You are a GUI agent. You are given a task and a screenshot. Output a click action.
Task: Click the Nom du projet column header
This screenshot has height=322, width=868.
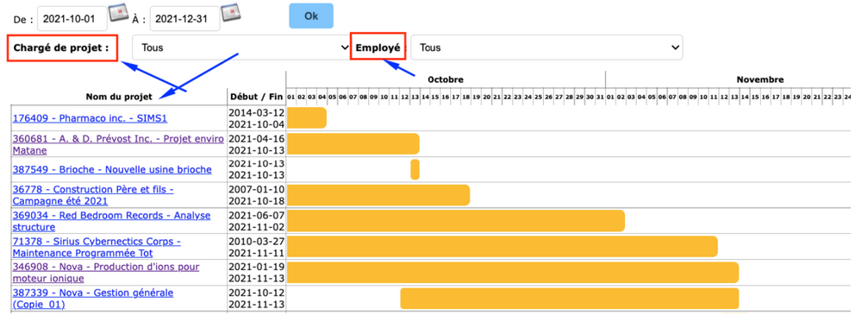pyautogui.click(x=119, y=97)
